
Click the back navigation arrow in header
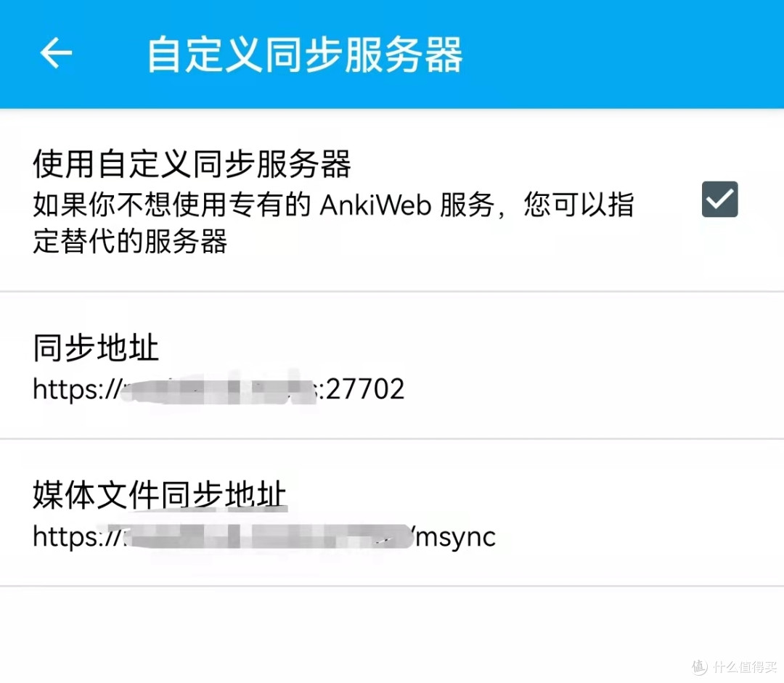coord(55,52)
